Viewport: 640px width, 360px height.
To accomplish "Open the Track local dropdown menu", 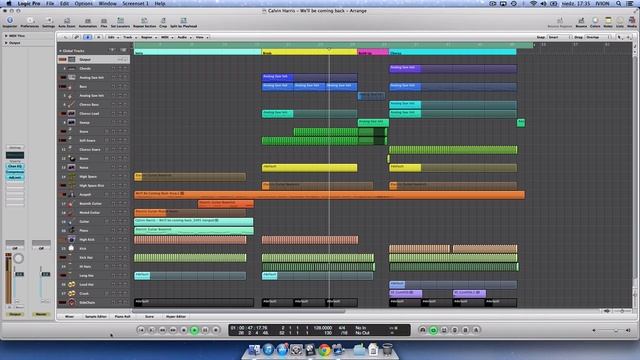I will [x=129, y=37].
